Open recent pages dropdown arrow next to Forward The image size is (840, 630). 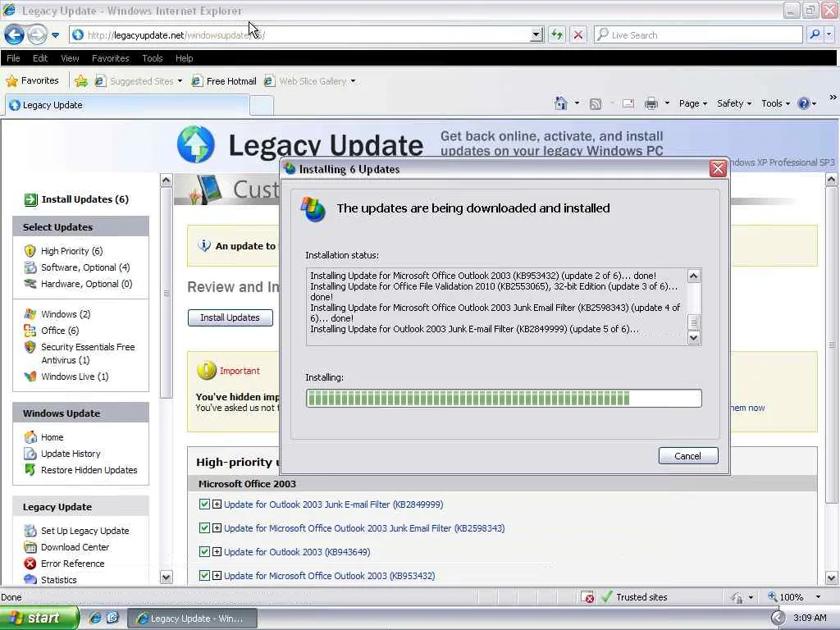tap(55, 35)
